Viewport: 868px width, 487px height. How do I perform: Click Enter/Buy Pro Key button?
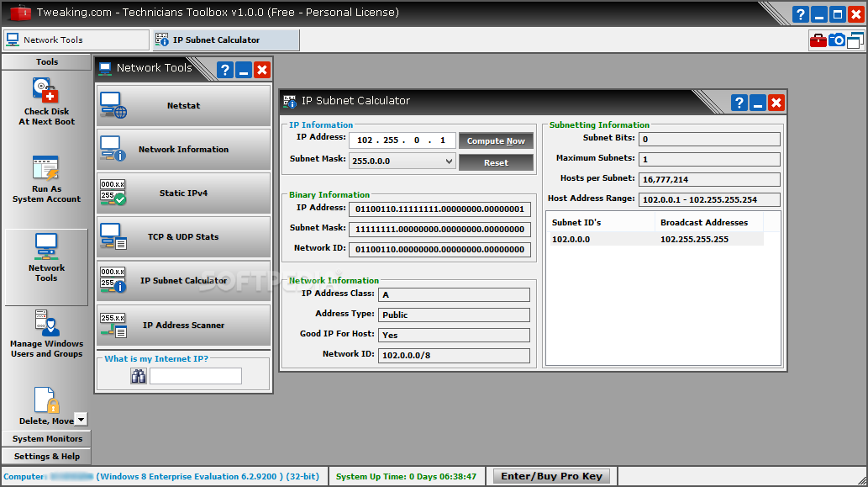[551, 476]
